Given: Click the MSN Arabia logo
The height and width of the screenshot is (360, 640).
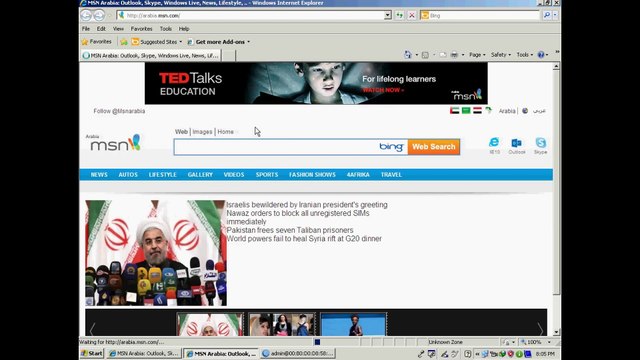Looking at the screenshot, I should pyautogui.click(x=113, y=142).
